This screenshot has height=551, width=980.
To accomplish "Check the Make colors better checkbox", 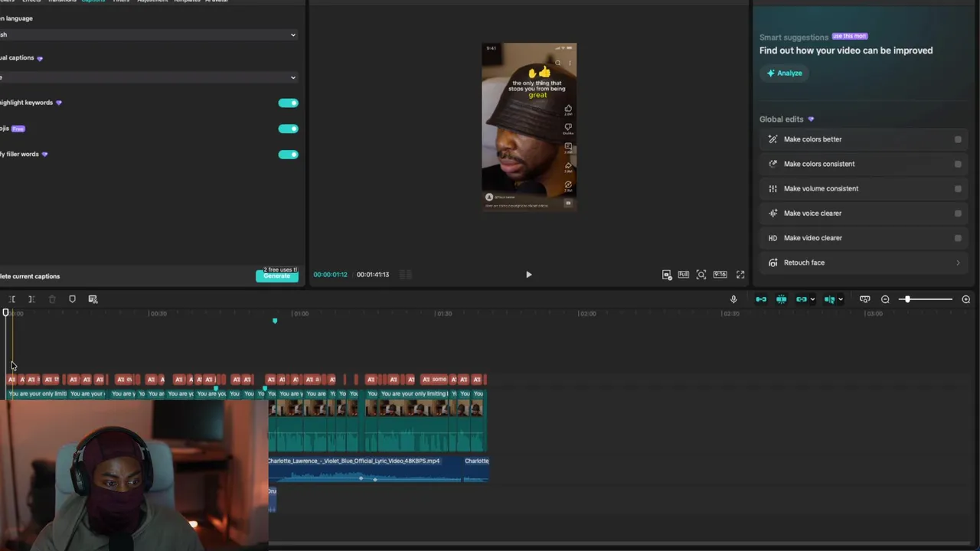I will click(x=958, y=139).
